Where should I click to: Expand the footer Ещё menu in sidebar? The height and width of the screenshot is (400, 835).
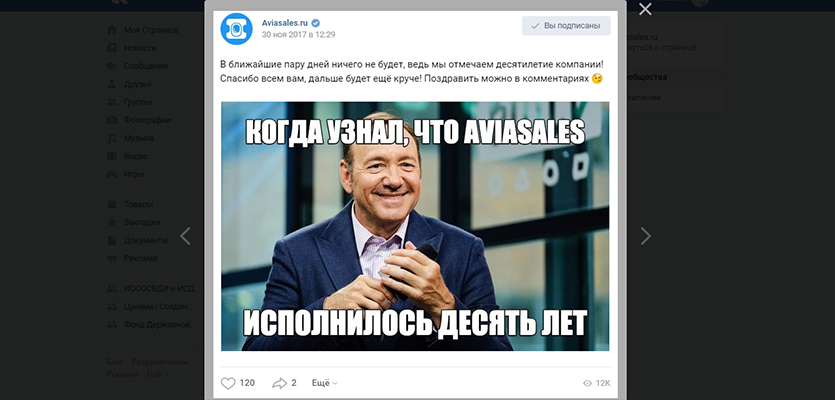pyautogui.click(x=158, y=374)
